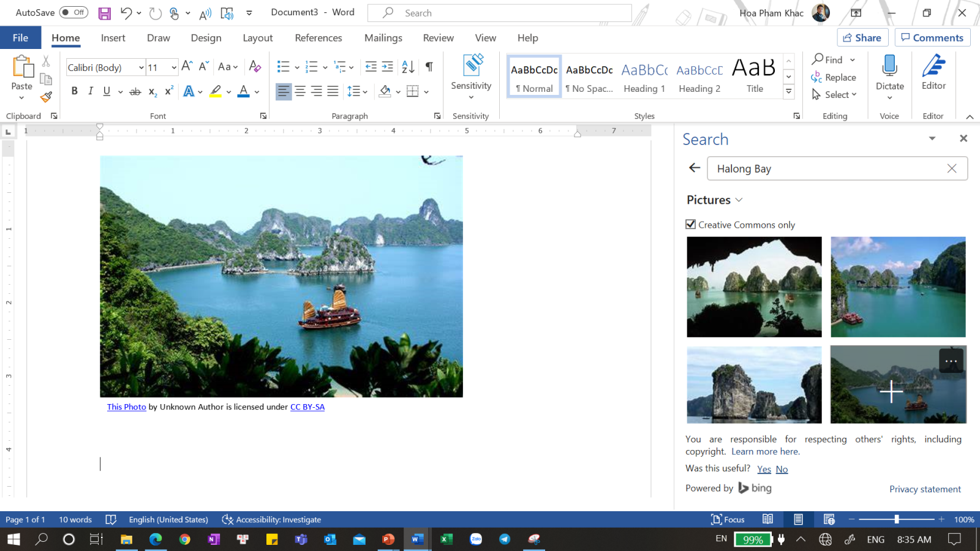Adjust the zoom slider in status bar
This screenshot has height=551, width=980.
896,520
